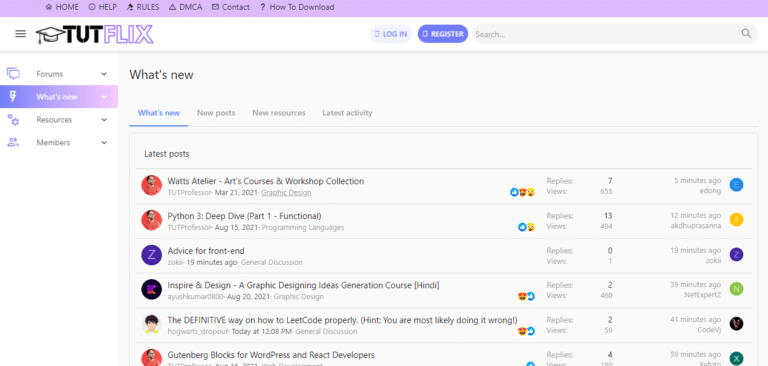This screenshot has width=768, height=366.
Task: Open Contact in top bar
Action: (x=231, y=7)
